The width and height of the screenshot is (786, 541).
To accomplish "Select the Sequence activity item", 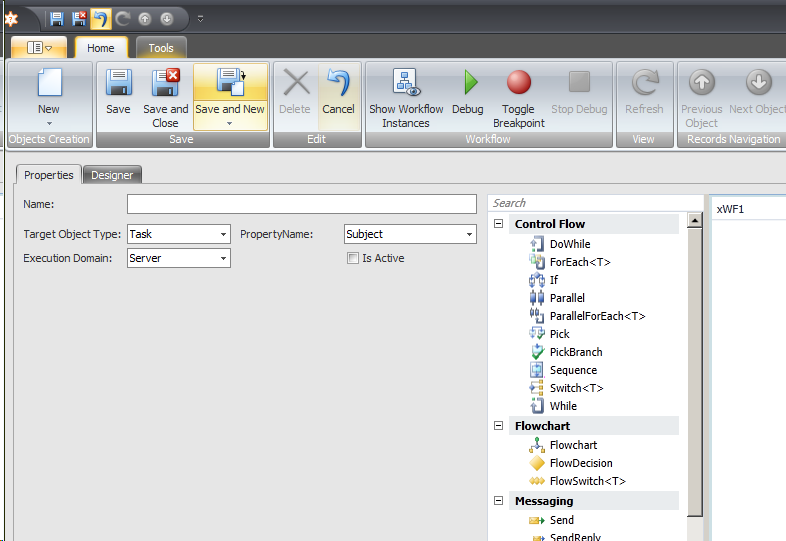I will pyautogui.click(x=572, y=370).
